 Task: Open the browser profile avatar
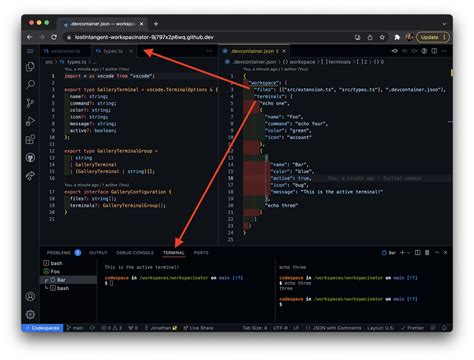coord(409,37)
